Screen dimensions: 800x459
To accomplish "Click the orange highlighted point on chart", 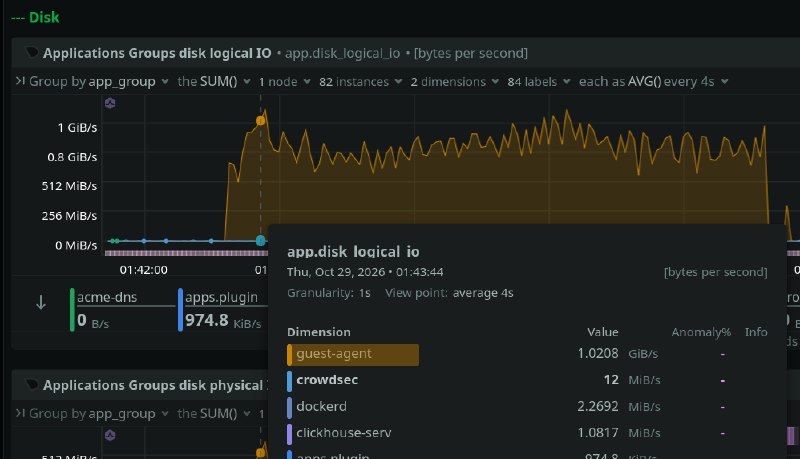I will 261,120.
